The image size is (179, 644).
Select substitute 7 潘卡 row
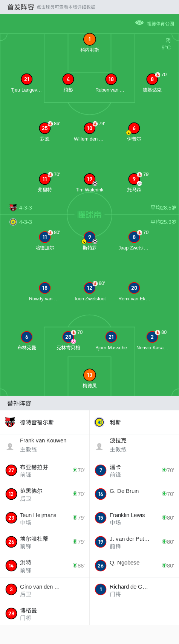click(x=134, y=470)
